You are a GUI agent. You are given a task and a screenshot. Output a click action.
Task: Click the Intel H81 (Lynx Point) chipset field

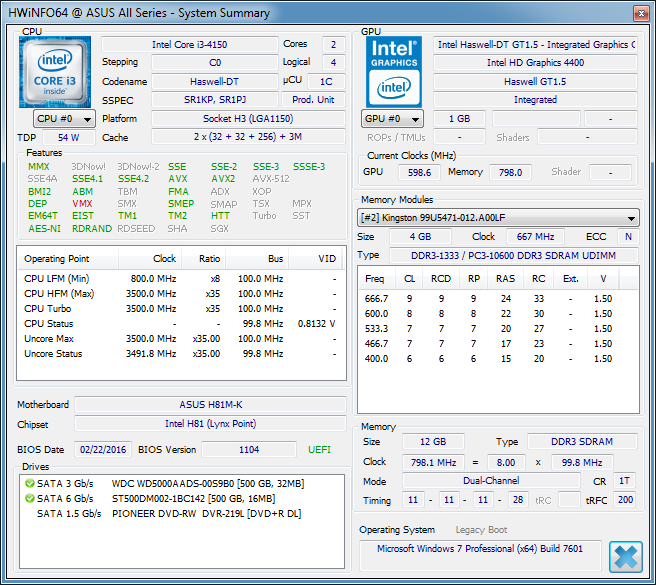coord(210,424)
